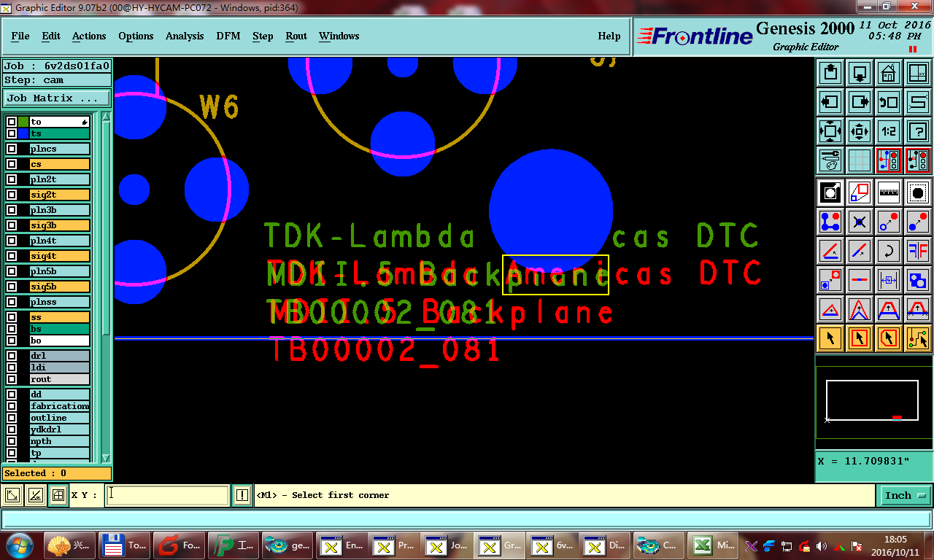Toggle the checkbox for layer pln3b
Screen dimensions: 934x560
point(12,210)
